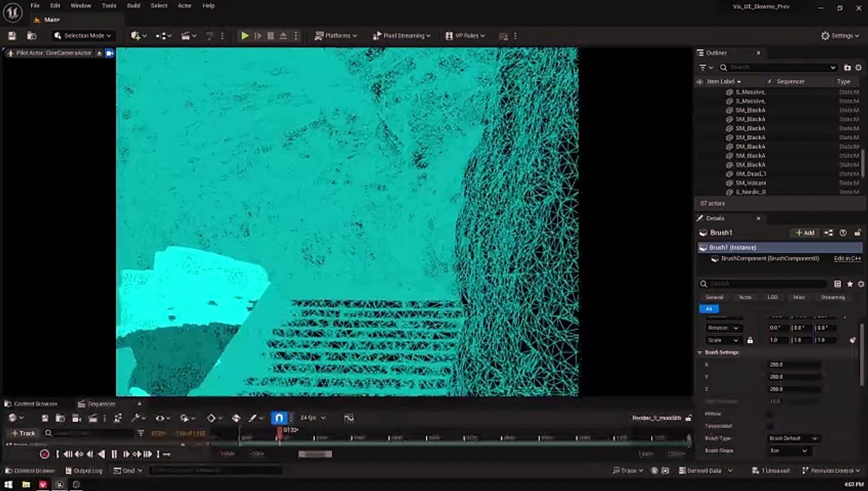This screenshot has height=491, width=868.
Task: Select Brush1 (Instance) row
Action: [780, 248]
